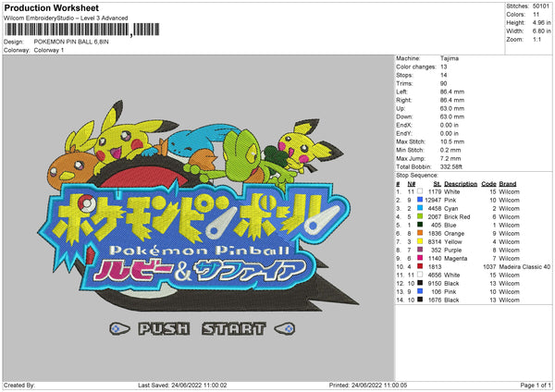Pick the purple swatch beside 352 Purple

[x=420, y=250]
